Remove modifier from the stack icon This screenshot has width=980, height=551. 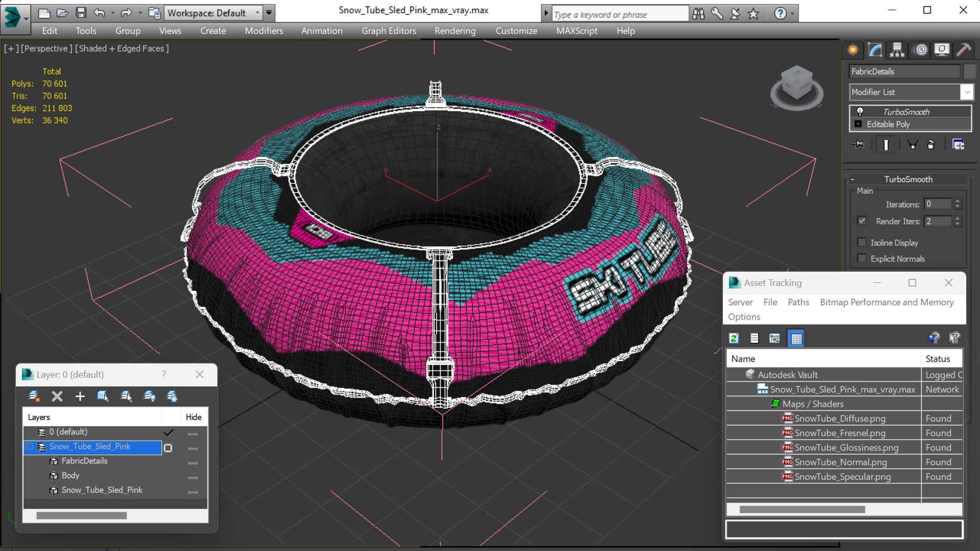tap(931, 145)
